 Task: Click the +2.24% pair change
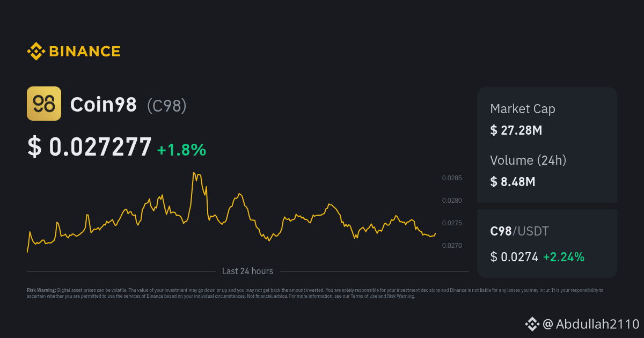tap(563, 257)
